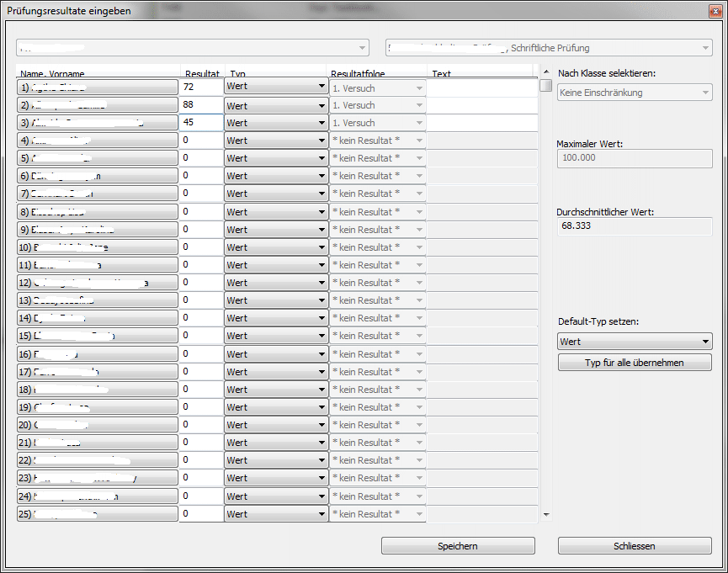Click the scrollbar up arrow of the list
This screenshot has height=573, width=728.
(x=546, y=72)
